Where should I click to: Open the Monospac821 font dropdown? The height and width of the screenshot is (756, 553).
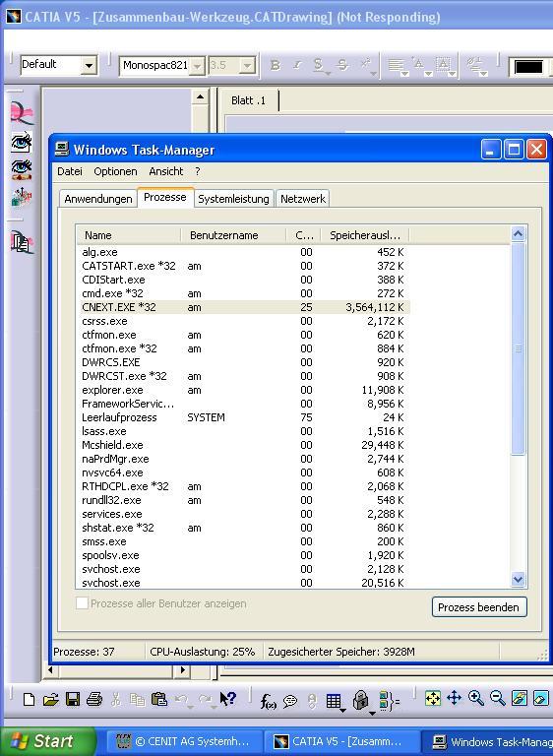point(197,66)
